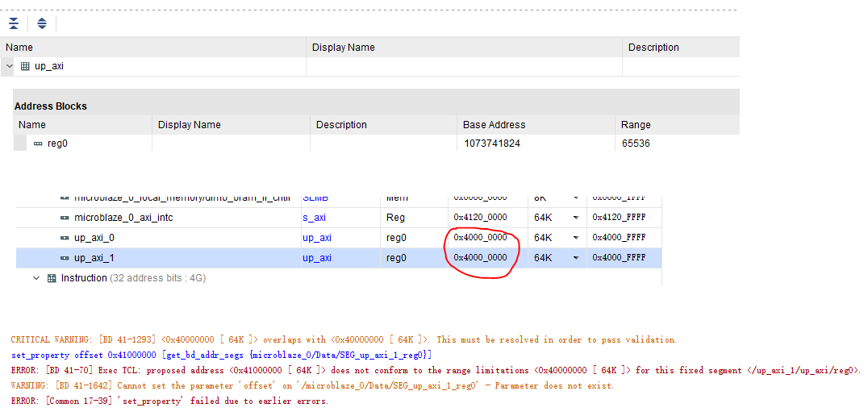Viewport: 868px width, 416px height.
Task: Edit up_axi_1 offset address 0x4000_0000
Action: pos(480,258)
